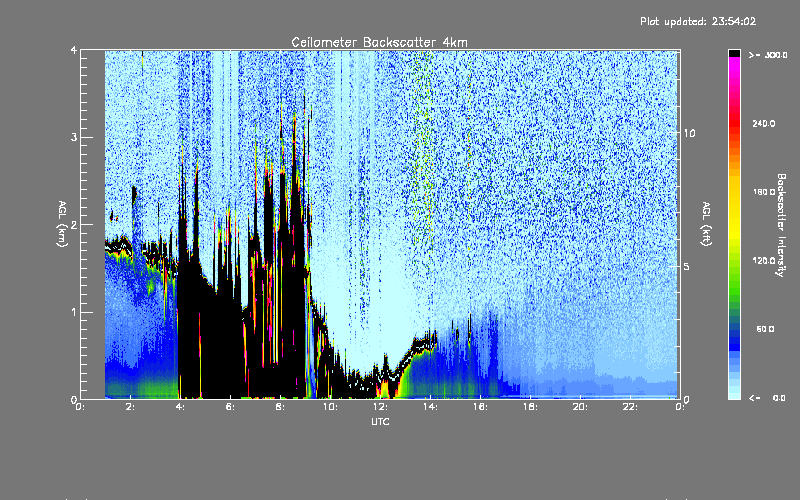This screenshot has height=500, width=800.
Task: Select the "Plot updated: 23:54:02" timestamp
Action: click(x=698, y=21)
